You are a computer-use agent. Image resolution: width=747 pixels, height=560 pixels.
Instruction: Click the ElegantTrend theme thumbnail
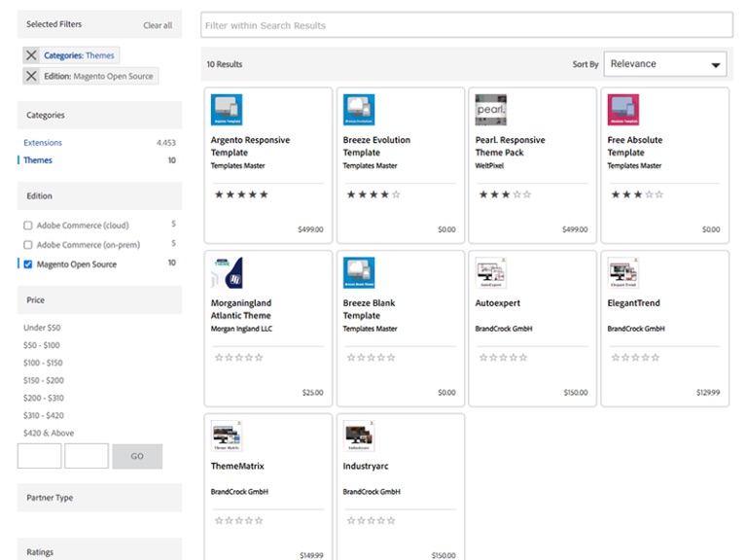coord(623,273)
